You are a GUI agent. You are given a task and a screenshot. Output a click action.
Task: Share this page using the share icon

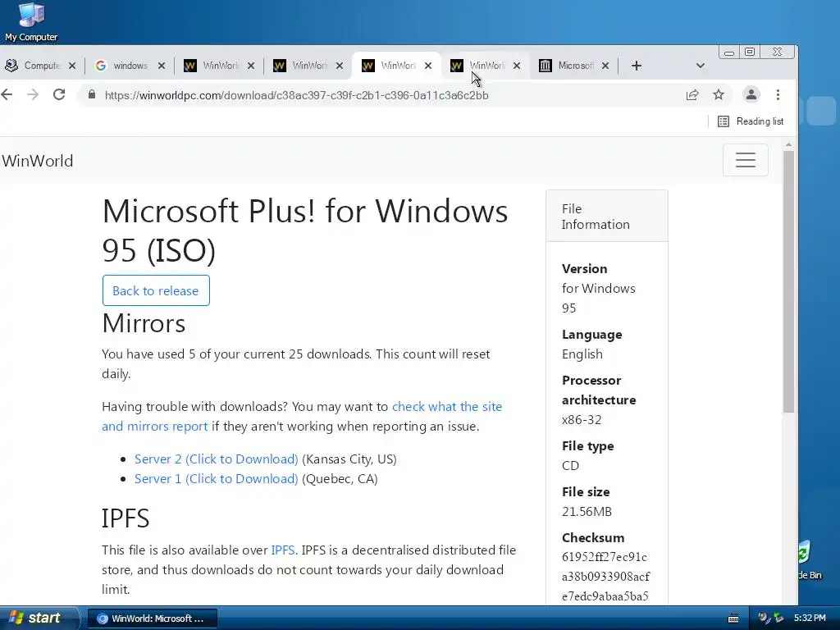tap(692, 95)
